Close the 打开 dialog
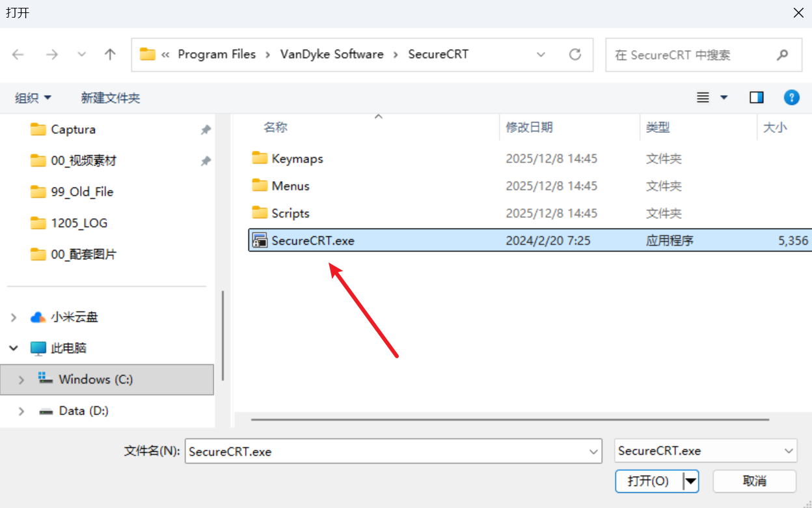Image resolution: width=812 pixels, height=508 pixels. point(798,13)
